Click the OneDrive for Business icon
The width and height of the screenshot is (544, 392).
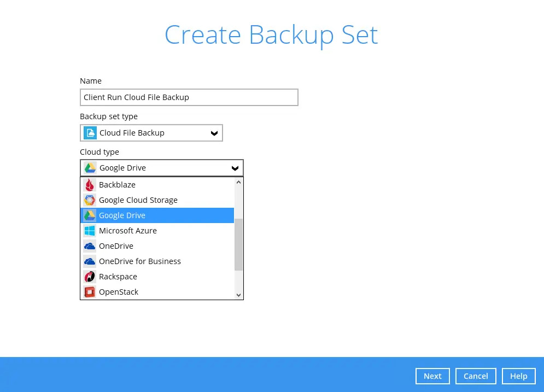click(90, 261)
